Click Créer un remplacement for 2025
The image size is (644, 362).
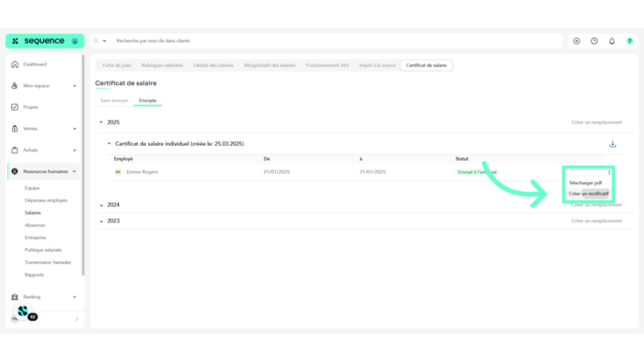(x=596, y=123)
